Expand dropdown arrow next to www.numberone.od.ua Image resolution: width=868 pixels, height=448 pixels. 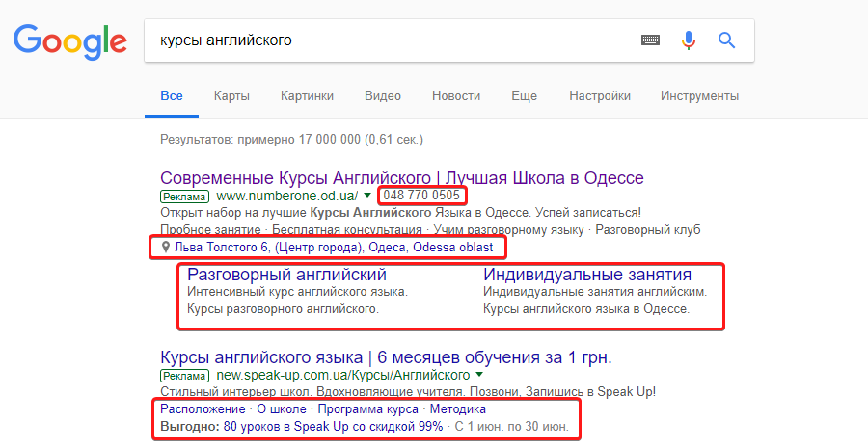point(367,195)
